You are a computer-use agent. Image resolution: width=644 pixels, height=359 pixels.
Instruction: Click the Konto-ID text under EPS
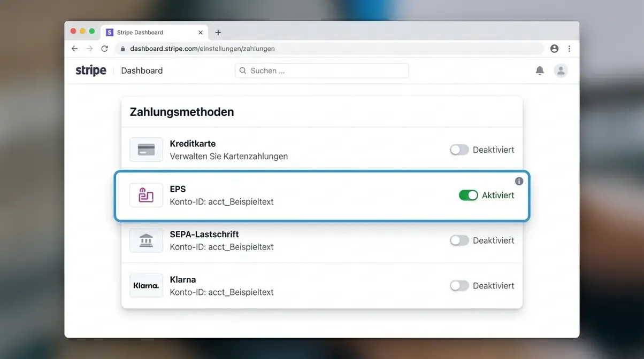tap(221, 202)
